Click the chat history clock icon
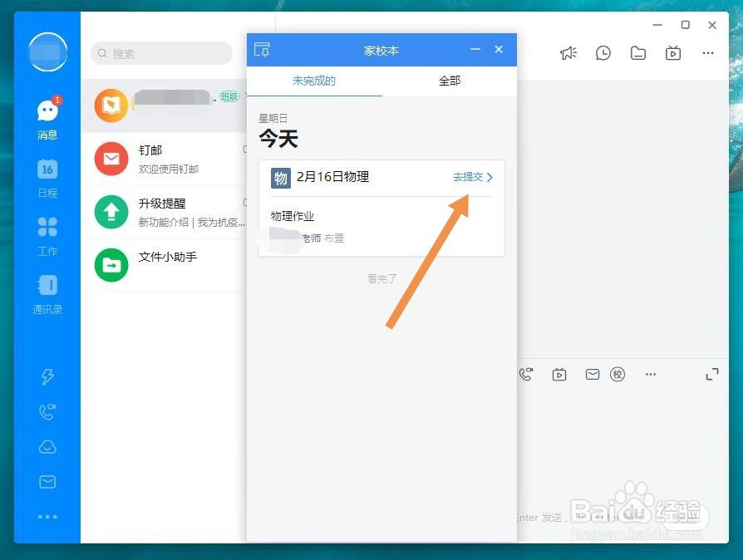 coord(603,52)
